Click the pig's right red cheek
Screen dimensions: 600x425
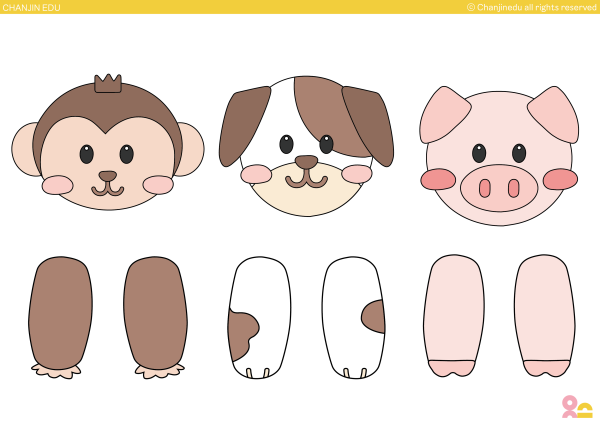560,179
